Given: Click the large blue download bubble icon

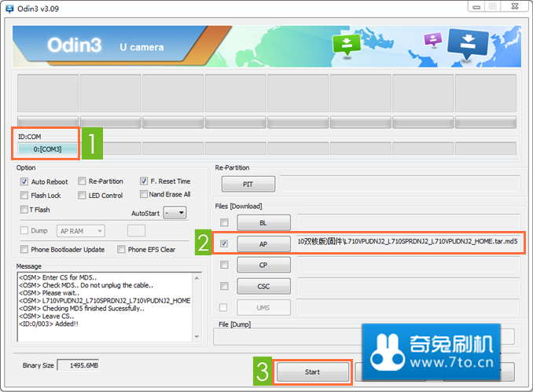Looking at the screenshot, I should coord(468,43).
